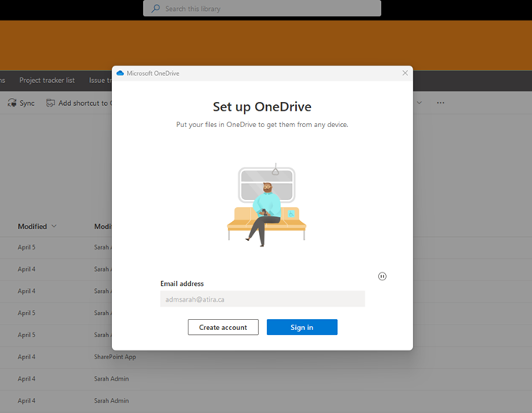The image size is (532, 413).
Task: Click the Email address label
Action: [182, 283]
